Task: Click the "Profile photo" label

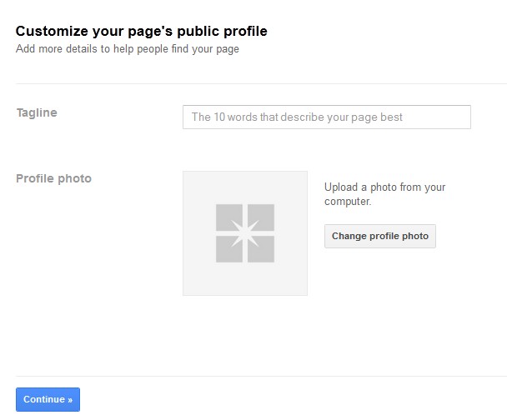Action: (x=53, y=178)
